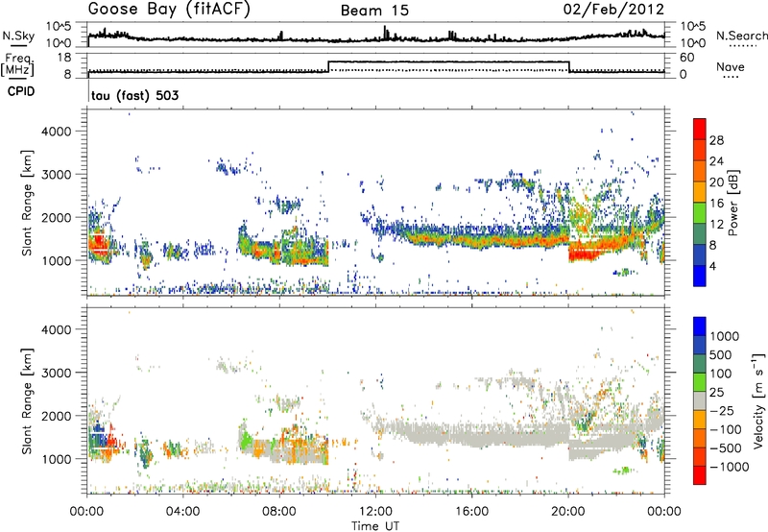The width and height of the screenshot is (768, 532).
Task: Click the '3000' tick on velocity panel
Action: tap(56, 373)
